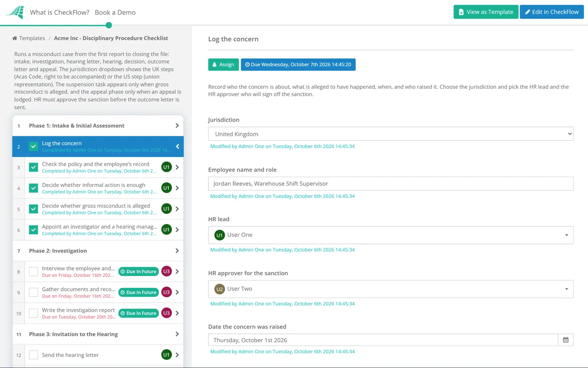Tick the Interview the employee task checkbox
The image size is (588, 368).
34,271
